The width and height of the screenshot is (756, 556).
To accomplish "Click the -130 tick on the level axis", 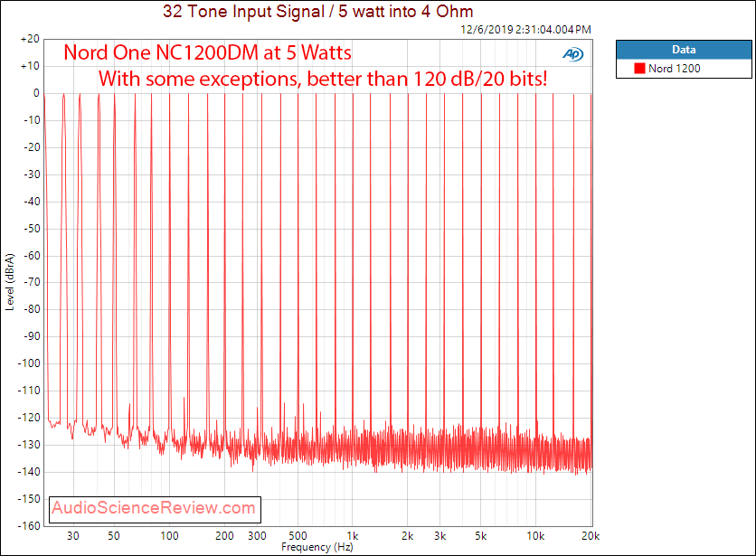I will pyautogui.click(x=29, y=445).
